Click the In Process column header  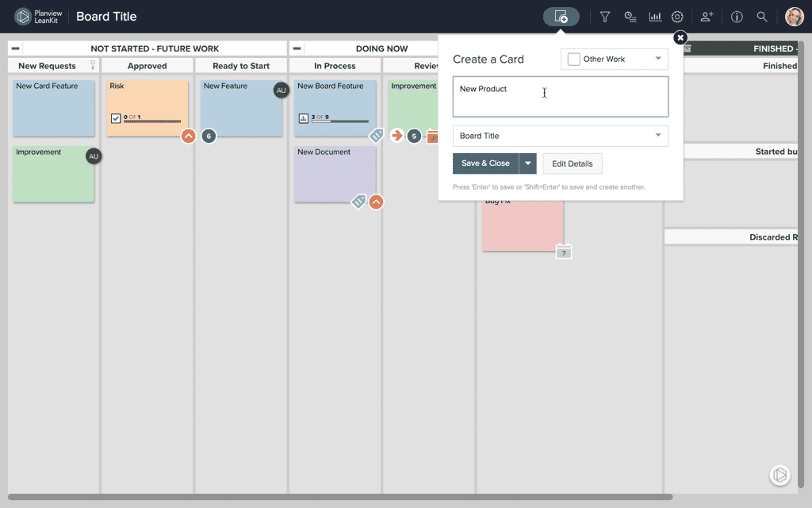335,66
